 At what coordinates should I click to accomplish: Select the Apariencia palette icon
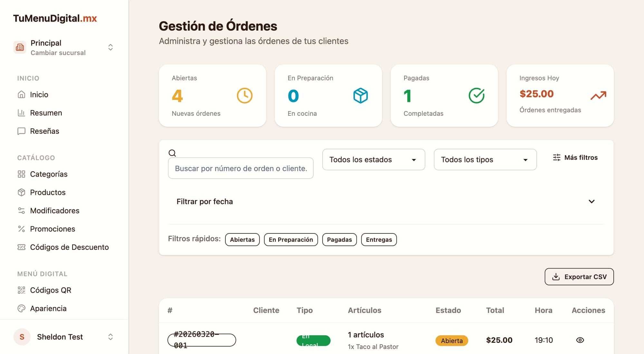[21, 308]
